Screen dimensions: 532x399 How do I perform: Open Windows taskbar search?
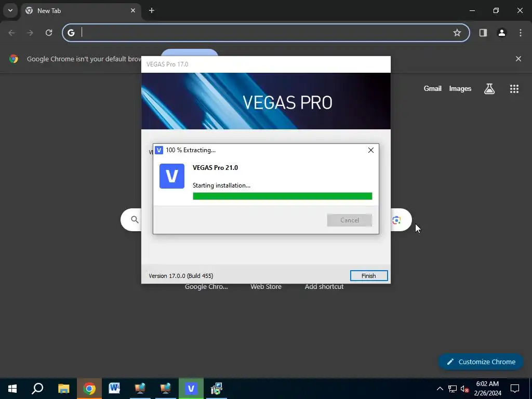pyautogui.click(x=37, y=389)
